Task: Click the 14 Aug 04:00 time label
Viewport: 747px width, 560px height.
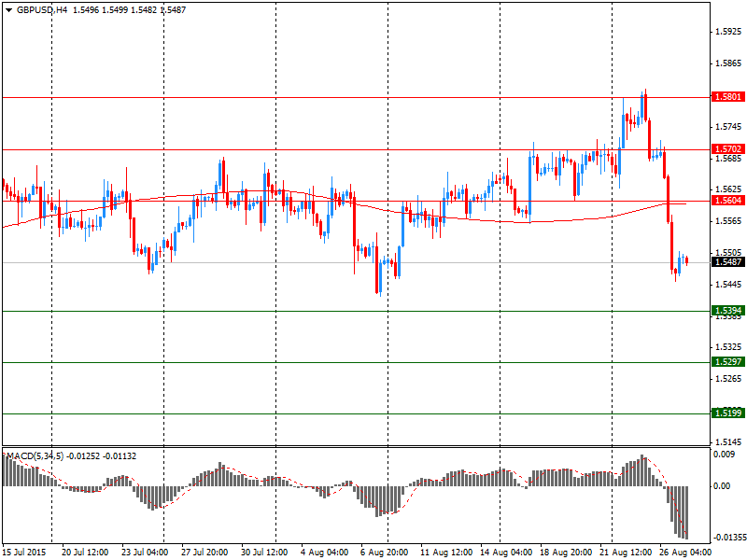Action: coord(506,553)
